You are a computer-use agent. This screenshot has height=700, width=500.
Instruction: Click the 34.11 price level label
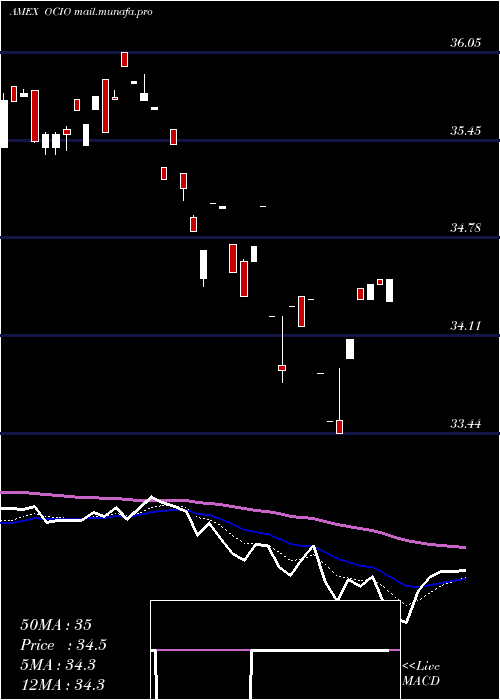tap(466, 326)
